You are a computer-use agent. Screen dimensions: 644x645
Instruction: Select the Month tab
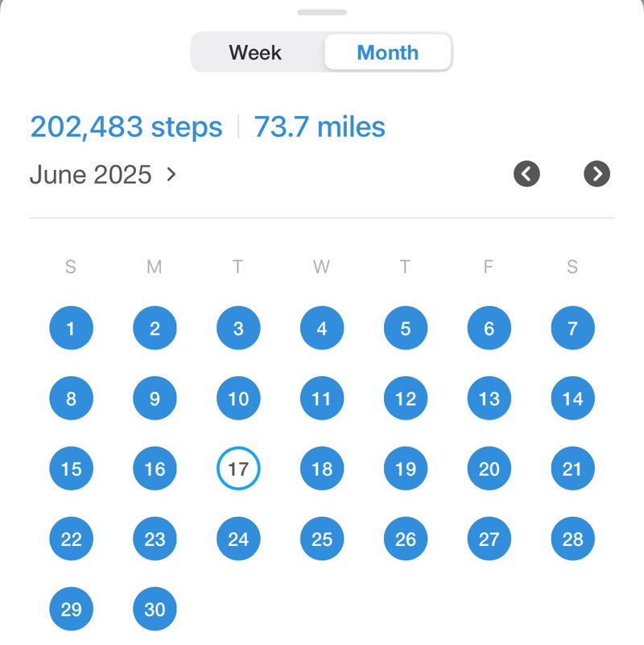click(x=387, y=53)
